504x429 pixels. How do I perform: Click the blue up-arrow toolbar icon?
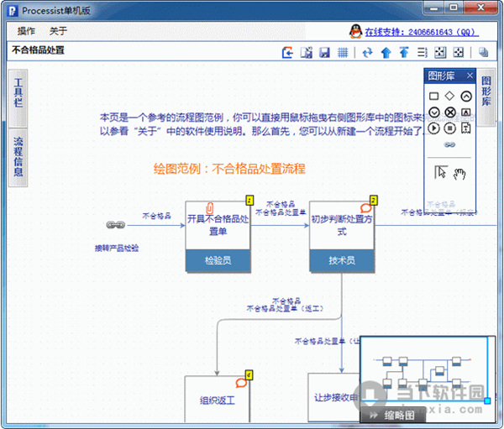386,52
